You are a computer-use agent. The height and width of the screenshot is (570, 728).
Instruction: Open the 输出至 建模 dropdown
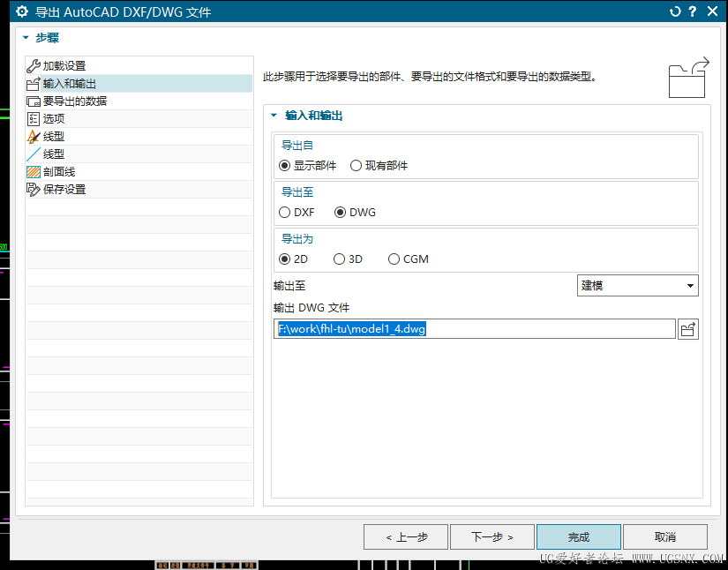coord(637,286)
